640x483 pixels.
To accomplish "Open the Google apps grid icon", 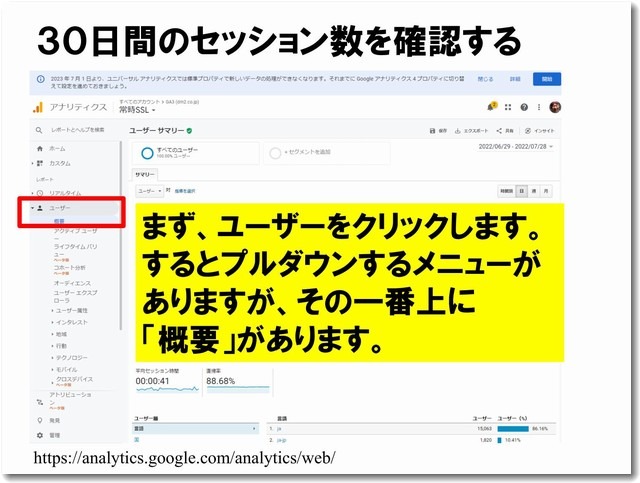I will tap(508, 107).
